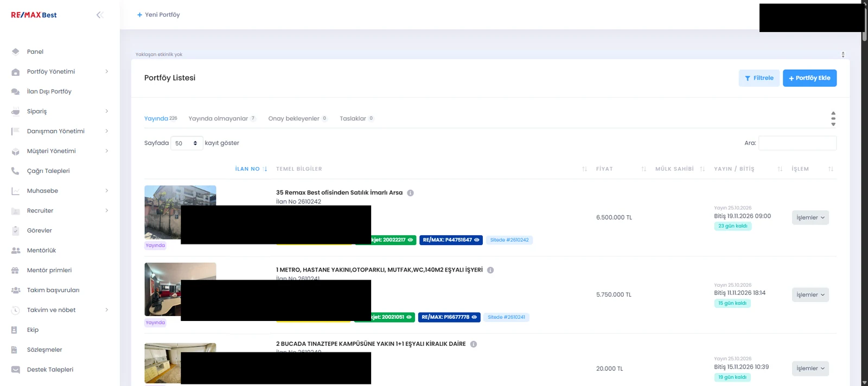This screenshot has height=386, width=868.
Task: Switch to the Yayında olmayanlar tab
Action: point(222,118)
